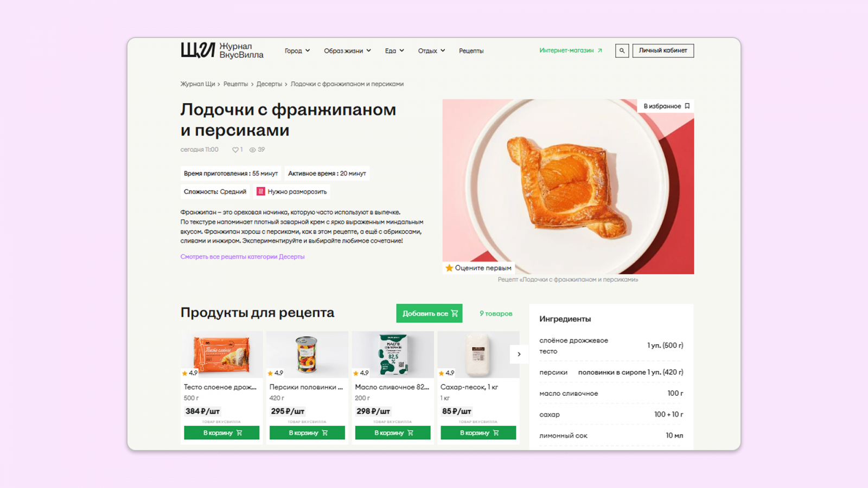
Task: Click the eye views counter icon
Action: click(x=252, y=150)
